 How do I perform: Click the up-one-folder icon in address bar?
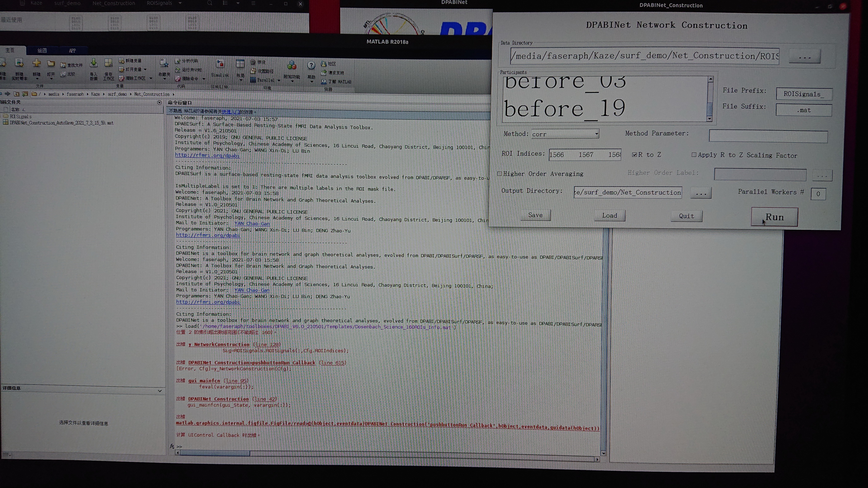coord(16,94)
